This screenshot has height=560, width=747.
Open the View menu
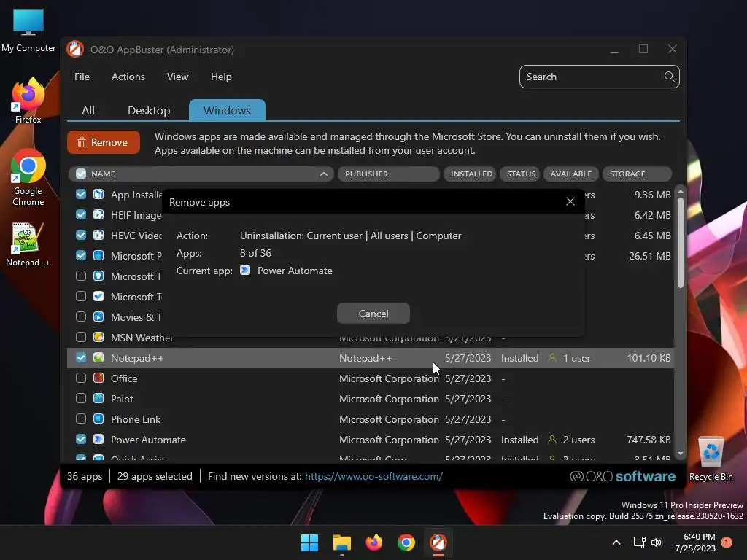(178, 77)
